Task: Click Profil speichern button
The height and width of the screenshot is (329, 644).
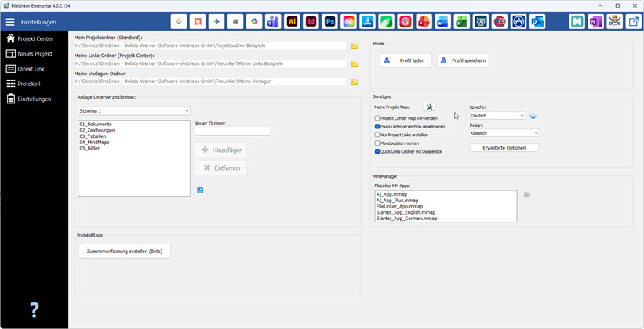Action: pyautogui.click(x=463, y=60)
